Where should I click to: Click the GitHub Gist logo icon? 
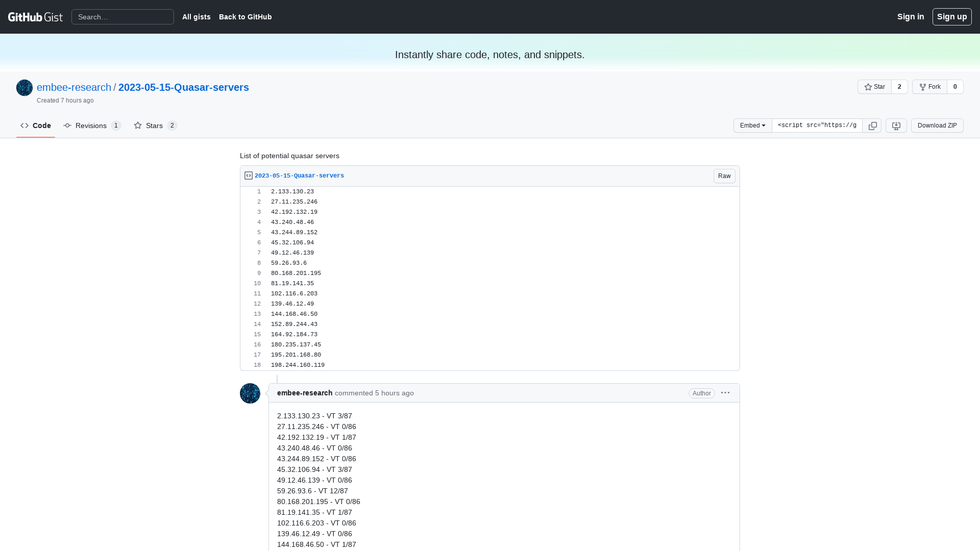tap(35, 17)
